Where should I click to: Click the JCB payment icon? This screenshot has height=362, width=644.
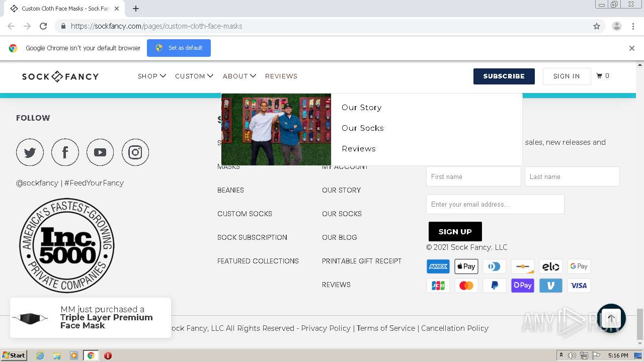coord(438,286)
